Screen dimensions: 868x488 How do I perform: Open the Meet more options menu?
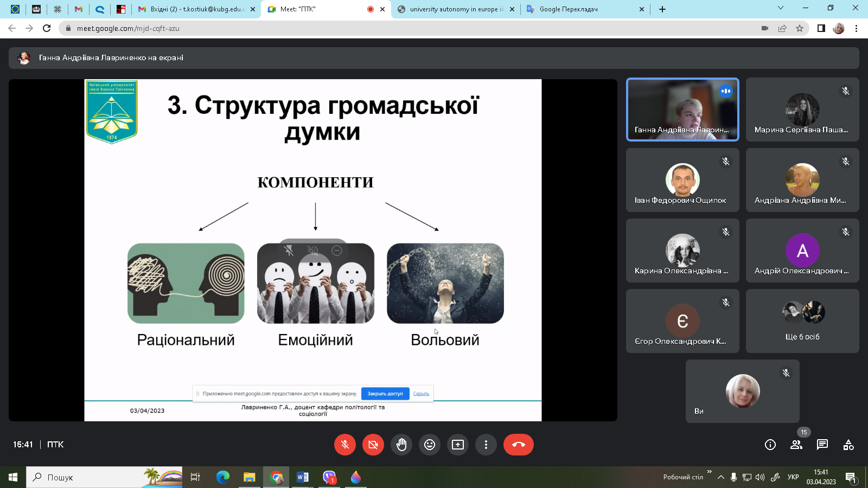(486, 445)
